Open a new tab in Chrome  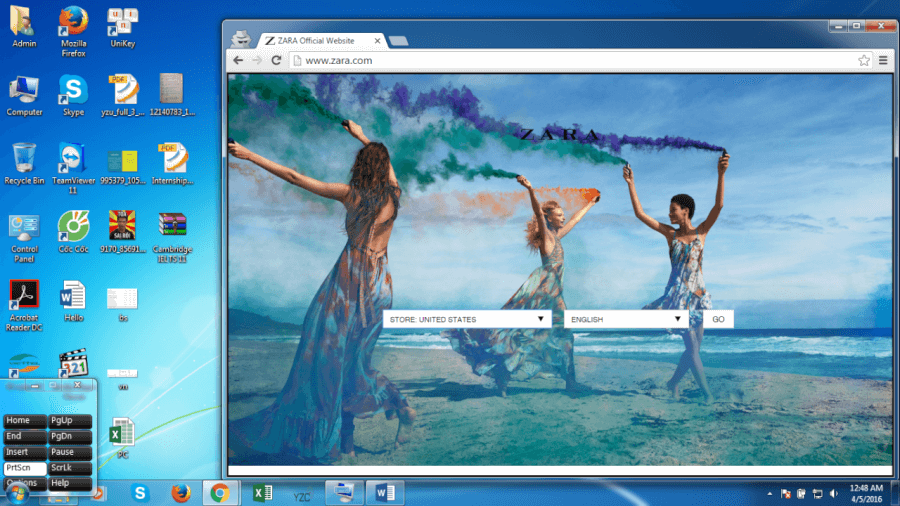coord(397,41)
